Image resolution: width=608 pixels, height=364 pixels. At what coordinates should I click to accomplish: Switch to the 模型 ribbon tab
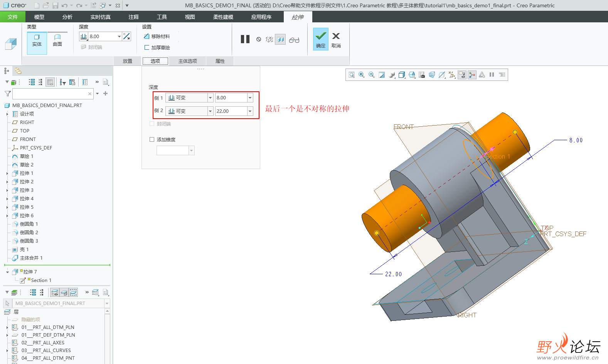coord(39,17)
